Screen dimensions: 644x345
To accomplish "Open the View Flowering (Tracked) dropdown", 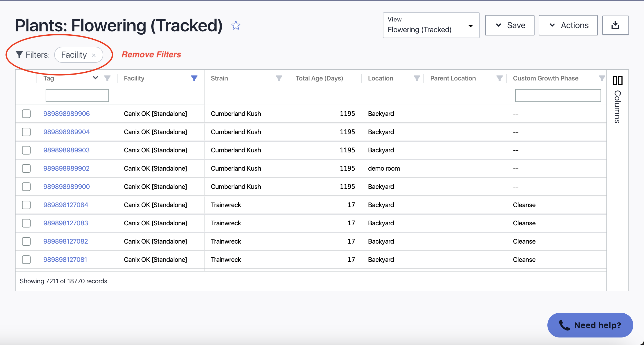I will [431, 25].
